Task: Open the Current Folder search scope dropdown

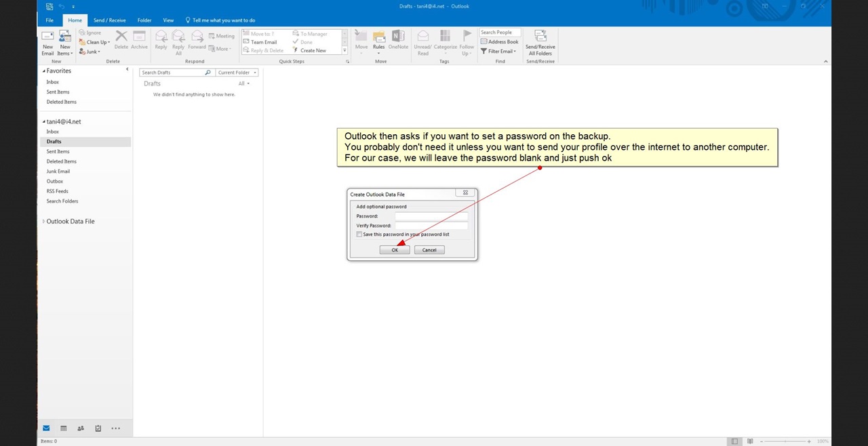Action: click(237, 73)
